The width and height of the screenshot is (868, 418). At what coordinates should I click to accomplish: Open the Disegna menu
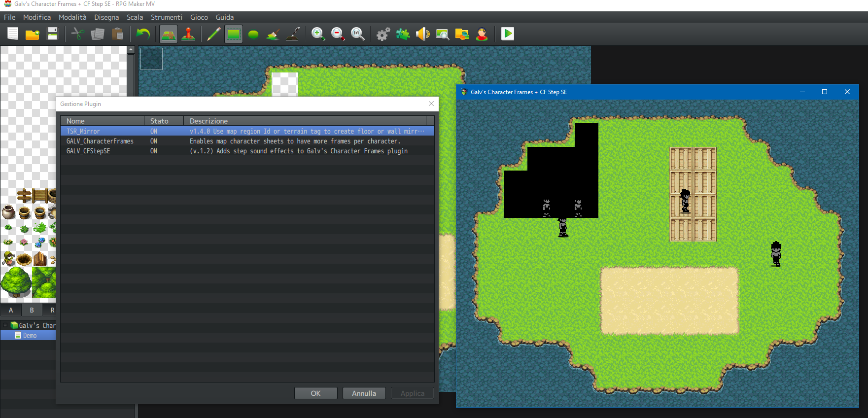pyautogui.click(x=106, y=17)
